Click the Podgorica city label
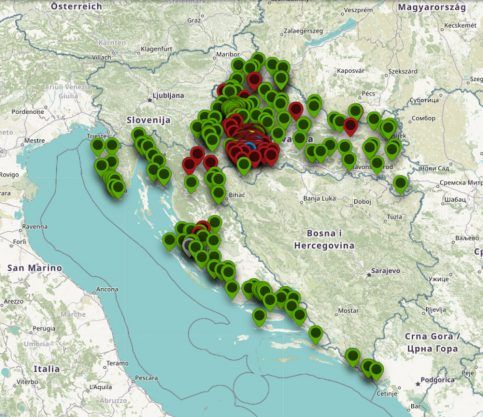The height and width of the screenshot is (417, 483). click(x=437, y=380)
